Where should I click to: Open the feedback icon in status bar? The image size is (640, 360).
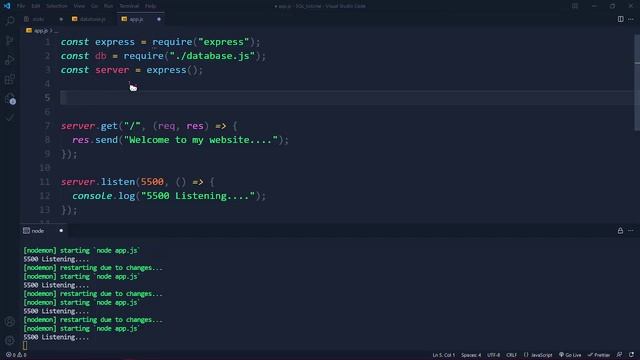click(x=619, y=355)
